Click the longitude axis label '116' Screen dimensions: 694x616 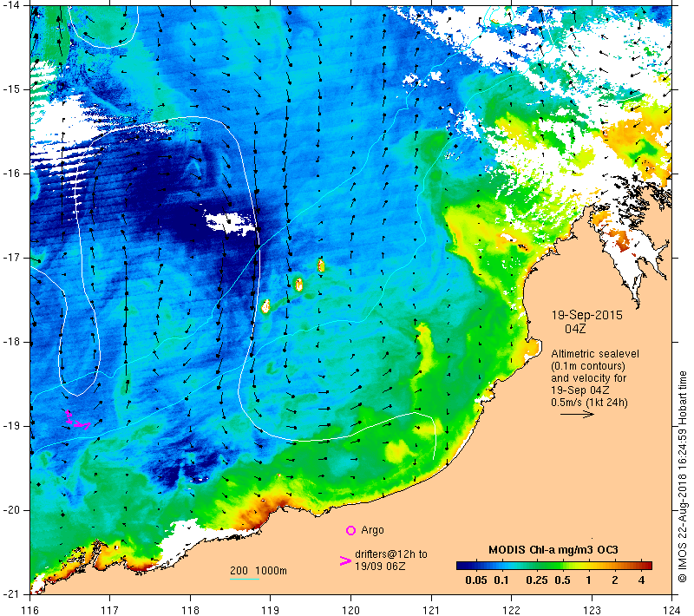(x=29, y=610)
